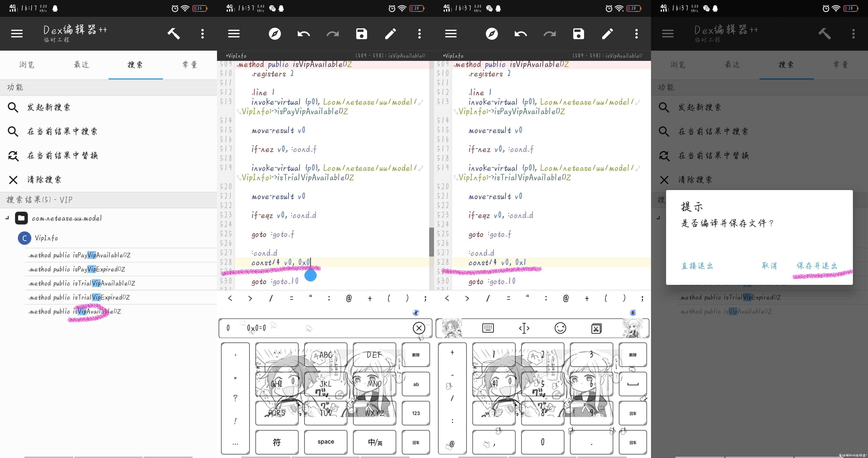Tap pencil edit icon in third screenshot
This screenshot has width=868, height=458.
[608, 34]
